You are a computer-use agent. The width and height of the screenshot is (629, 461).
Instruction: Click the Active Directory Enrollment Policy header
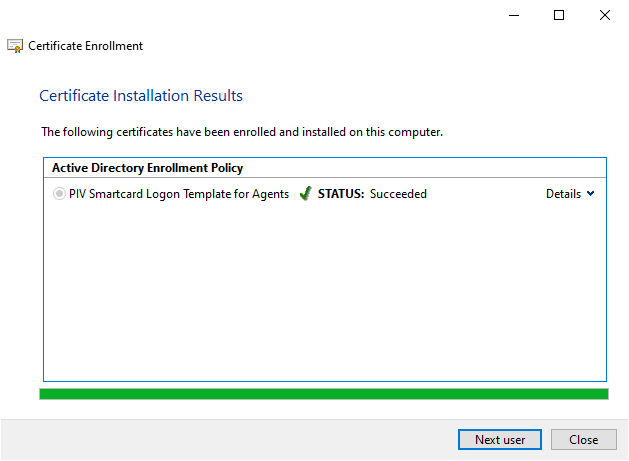click(147, 168)
